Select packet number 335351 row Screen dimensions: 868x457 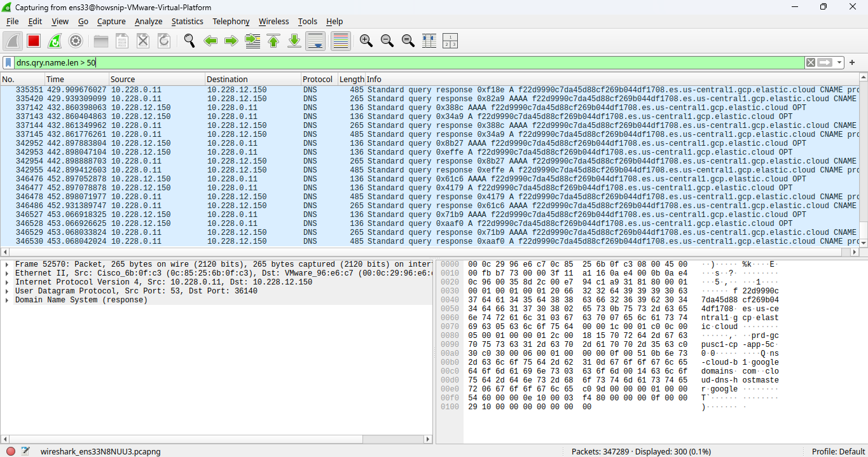pyautogui.click(x=429, y=90)
